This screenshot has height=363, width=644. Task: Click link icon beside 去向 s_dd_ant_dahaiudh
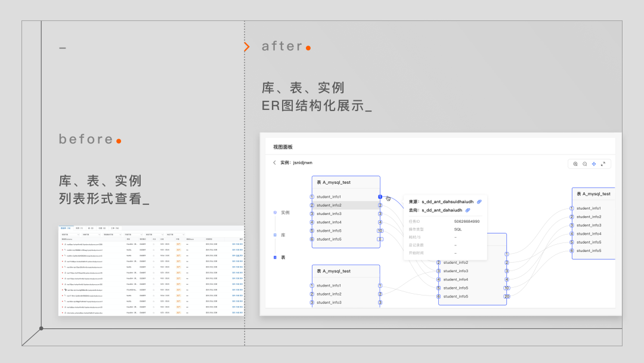tap(468, 211)
